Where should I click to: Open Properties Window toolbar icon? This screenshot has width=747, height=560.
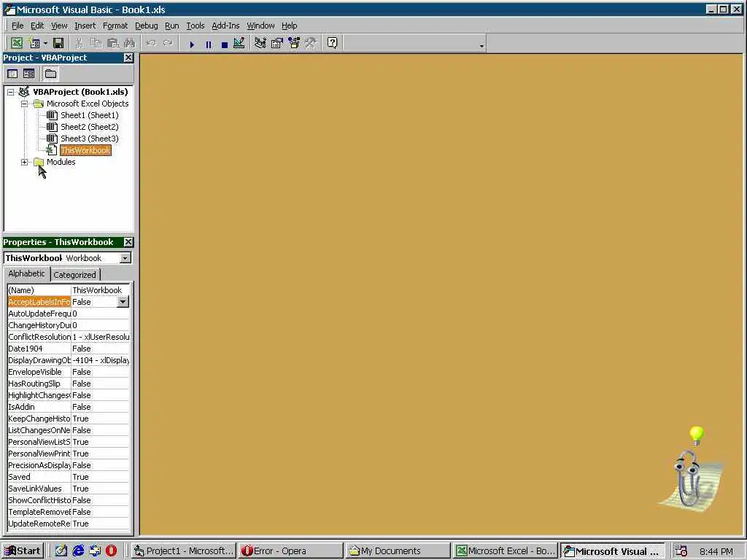pyautogui.click(x=276, y=43)
